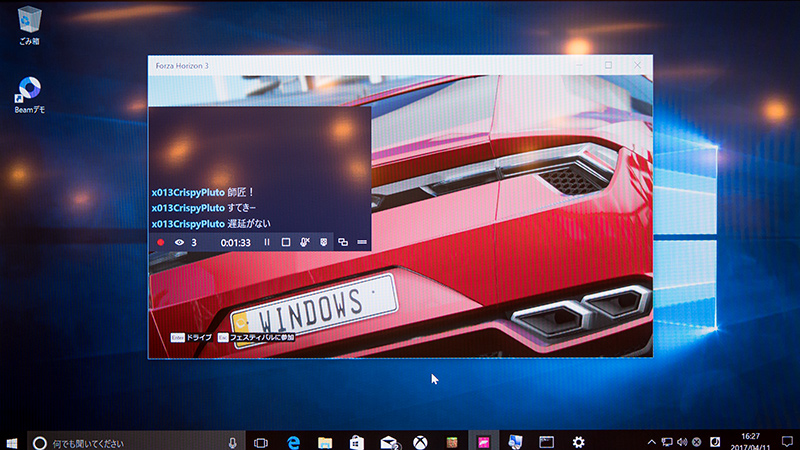Open the Xbox app from taskbar
Screen dimensions: 800x450
420,442
